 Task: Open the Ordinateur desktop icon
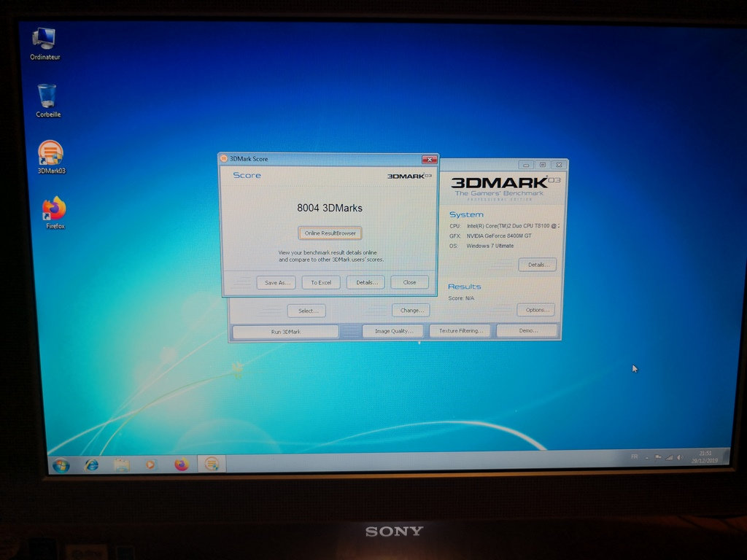point(44,43)
